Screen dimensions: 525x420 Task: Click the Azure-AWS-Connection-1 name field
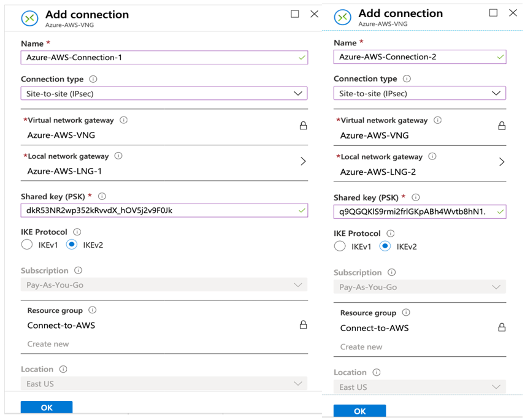(x=158, y=58)
